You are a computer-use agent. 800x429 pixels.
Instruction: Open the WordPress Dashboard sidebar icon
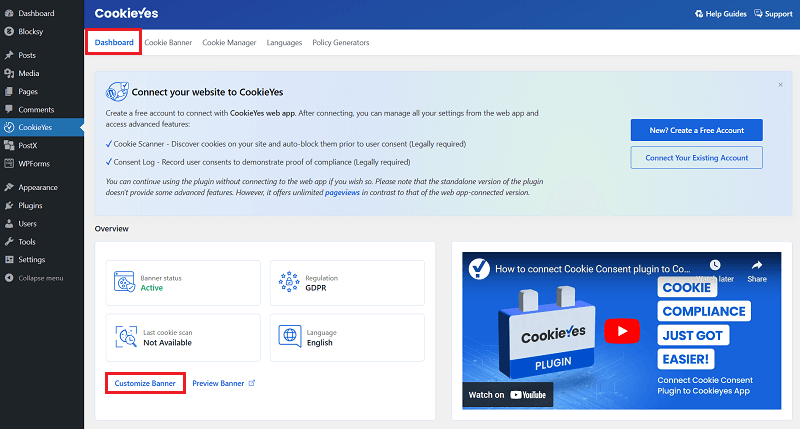tap(9, 13)
